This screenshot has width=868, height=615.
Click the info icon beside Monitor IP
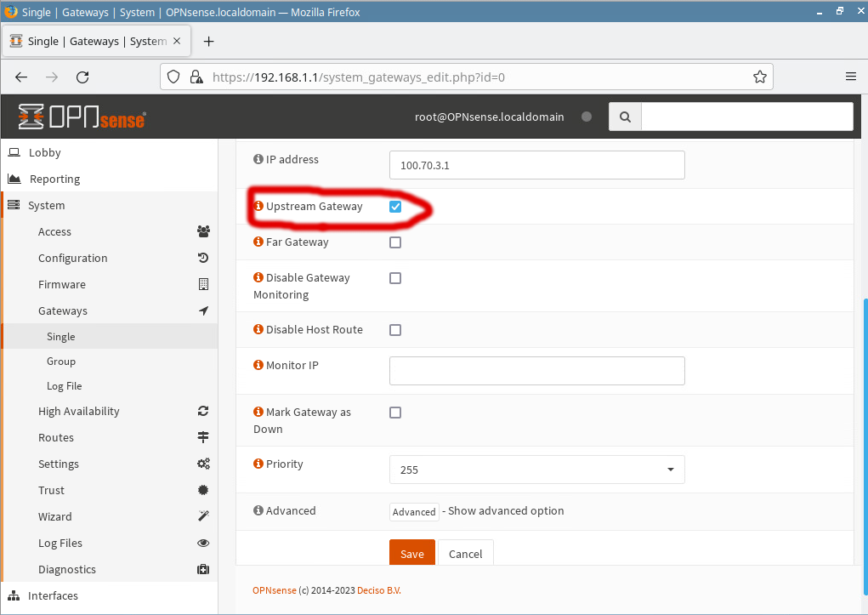click(x=258, y=366)
